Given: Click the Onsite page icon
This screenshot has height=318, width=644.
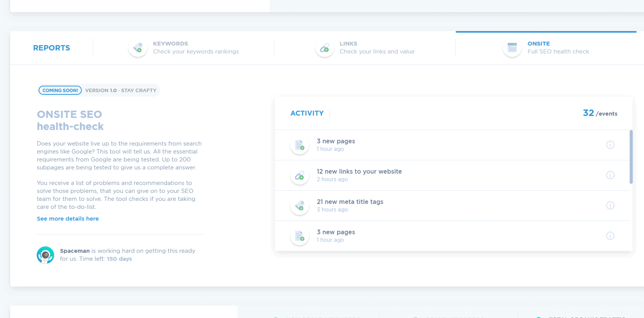Looking at the screenshot, I should (512, 48).
